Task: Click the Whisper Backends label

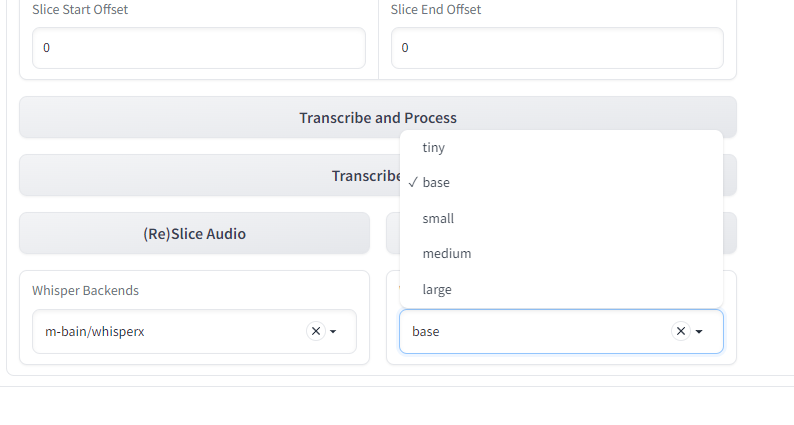Action: pyautogui.click(x=86, y=291)
